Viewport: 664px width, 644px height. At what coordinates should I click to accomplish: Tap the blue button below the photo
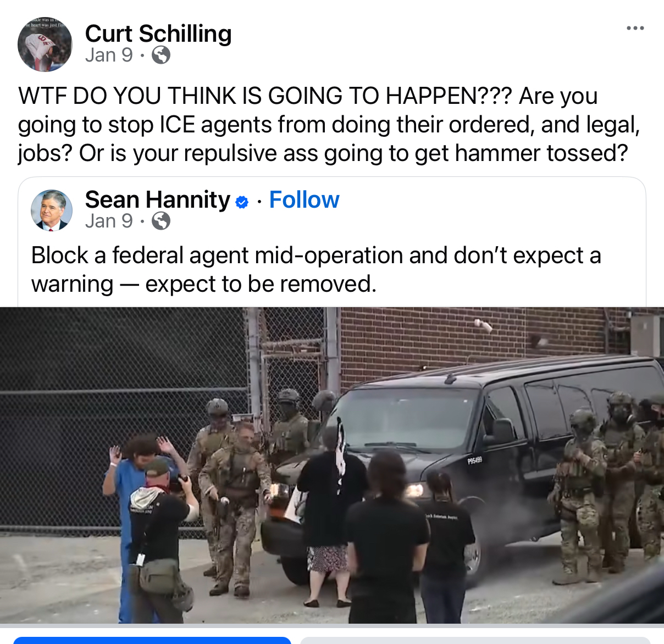pyautogui.click(x=152, y=640)
